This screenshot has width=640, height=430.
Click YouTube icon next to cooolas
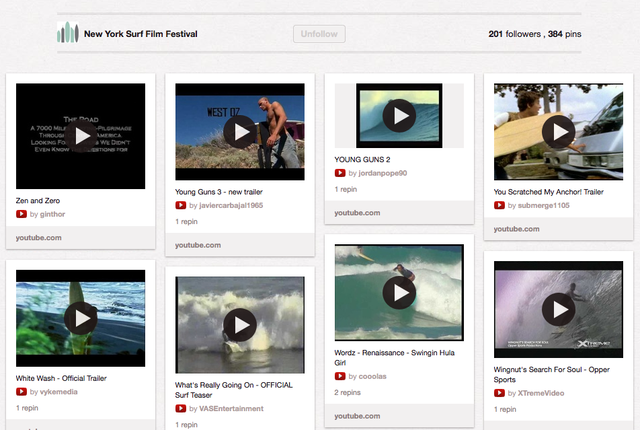340,376
